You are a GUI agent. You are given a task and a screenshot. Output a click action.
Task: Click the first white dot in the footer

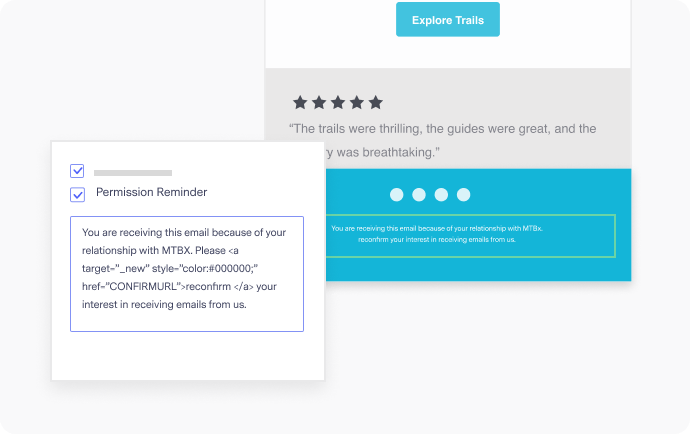pos(397,195)
